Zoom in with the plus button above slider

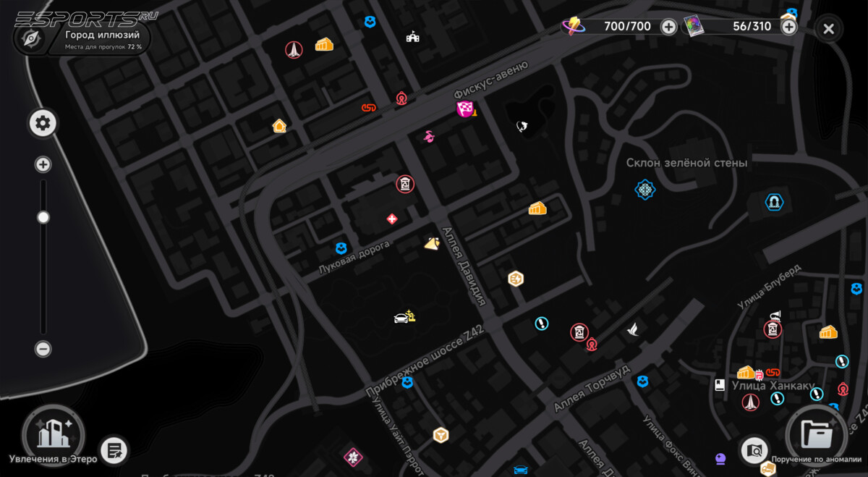pyautogui.click(x=43, y=165)
